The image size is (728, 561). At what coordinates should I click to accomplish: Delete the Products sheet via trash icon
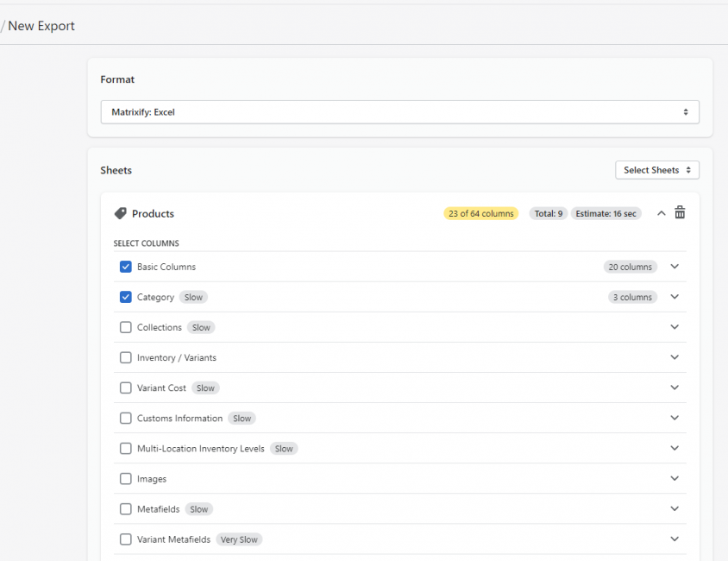tap(680, 212)
